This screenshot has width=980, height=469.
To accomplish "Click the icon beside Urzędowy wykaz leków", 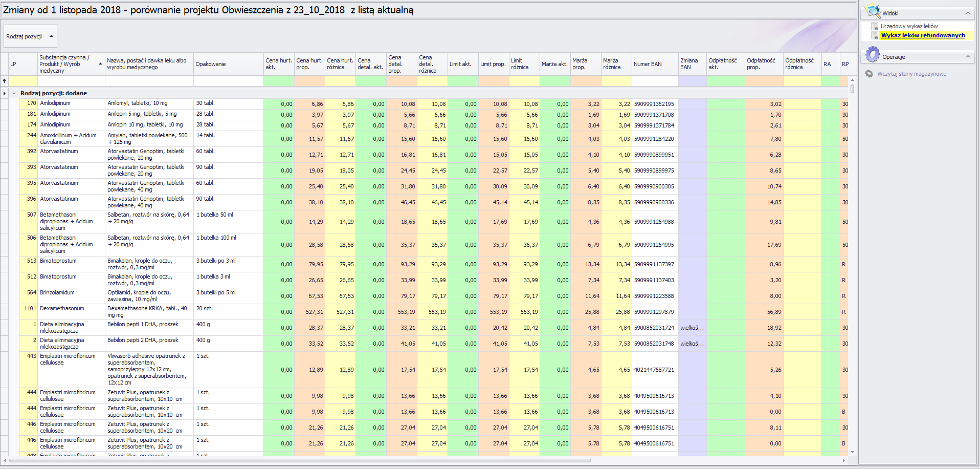I will coord(875,26).
